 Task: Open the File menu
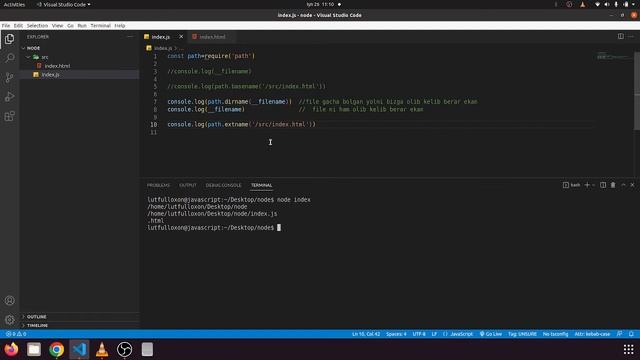[6, 25]
